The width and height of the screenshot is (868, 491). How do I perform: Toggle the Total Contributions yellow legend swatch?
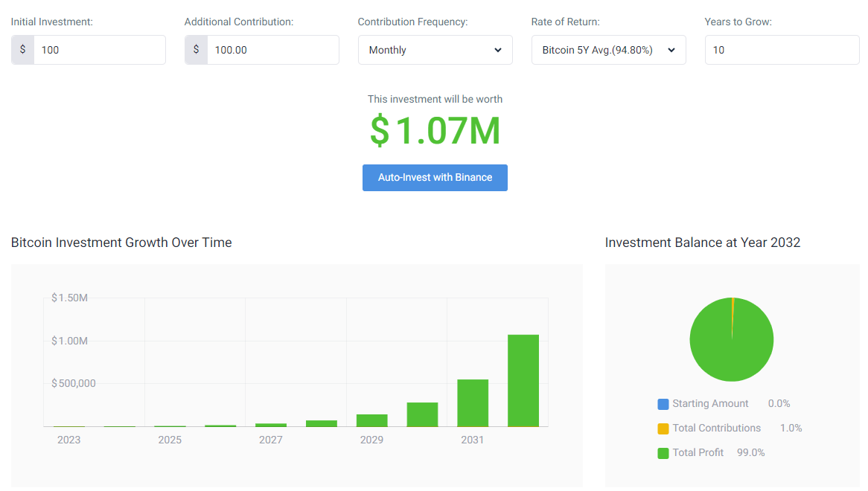663,429
